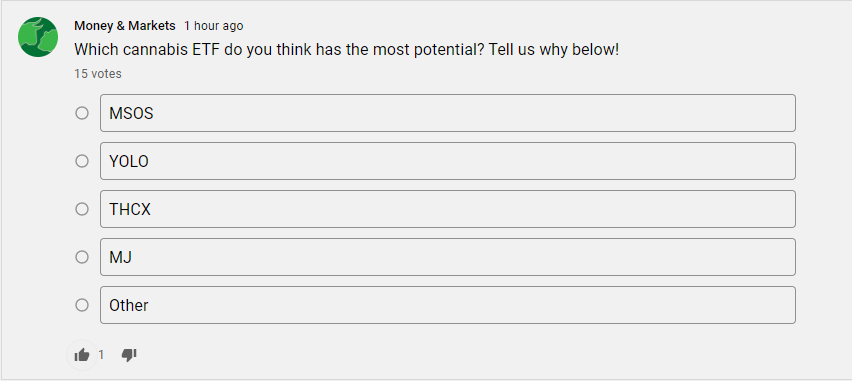Click the '15 votes' count label
Viewport: 852px width, 381px height.
tap(98, 74)
